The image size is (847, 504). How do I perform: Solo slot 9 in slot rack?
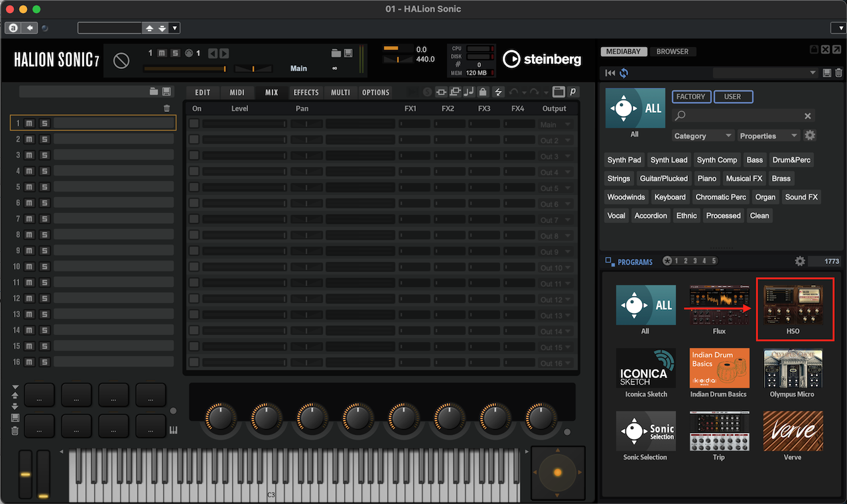44,251
